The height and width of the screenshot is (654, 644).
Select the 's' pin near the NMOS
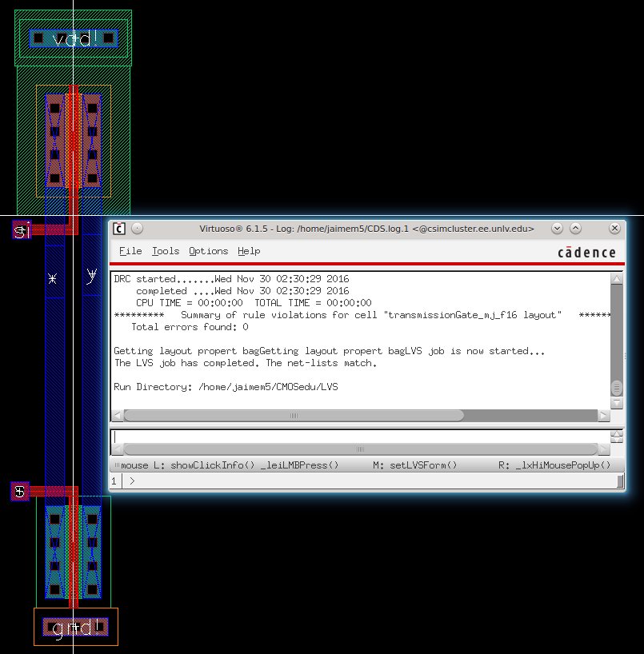[x=20, y=492]
